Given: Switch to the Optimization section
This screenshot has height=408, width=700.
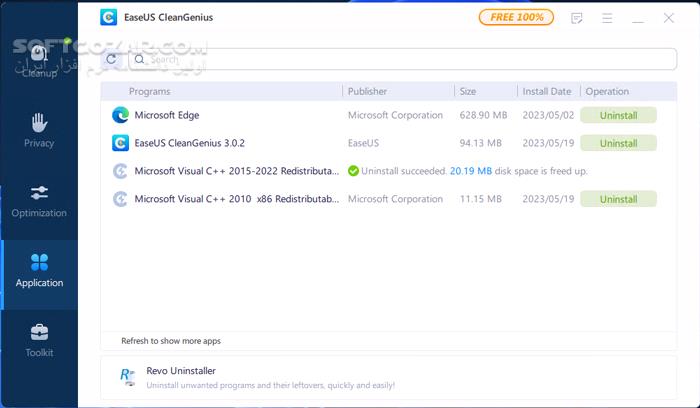Looking at the screenshot, I should (x=39, y=201).
